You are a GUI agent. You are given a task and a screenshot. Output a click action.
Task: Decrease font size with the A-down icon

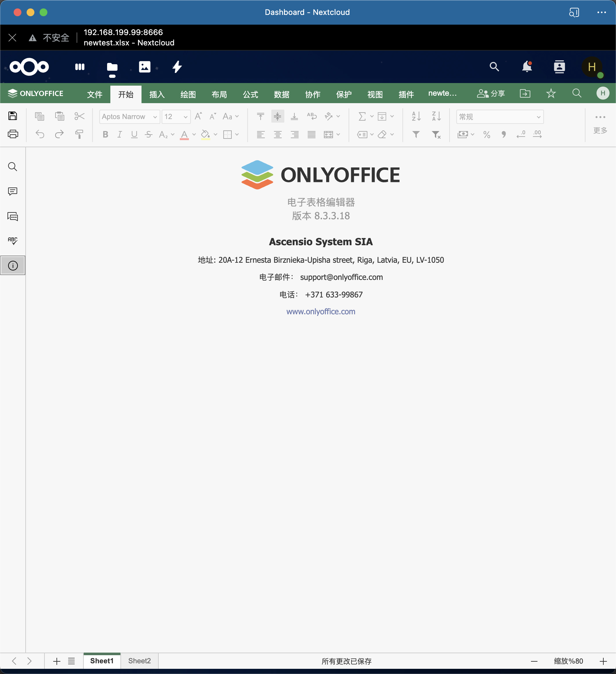[x=213, y=116]
